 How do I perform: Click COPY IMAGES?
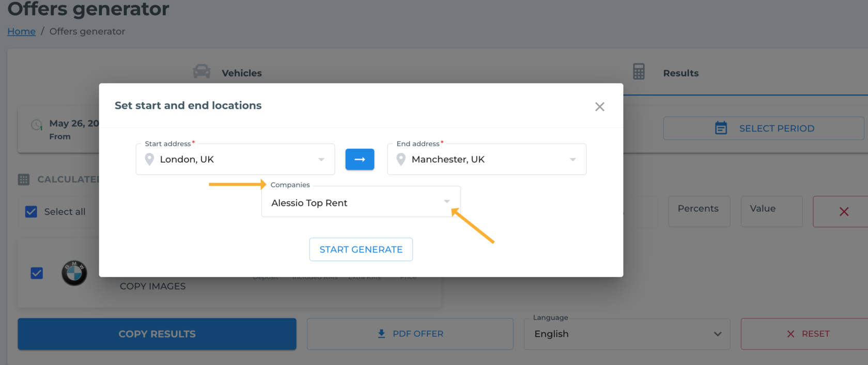point(152,286)
